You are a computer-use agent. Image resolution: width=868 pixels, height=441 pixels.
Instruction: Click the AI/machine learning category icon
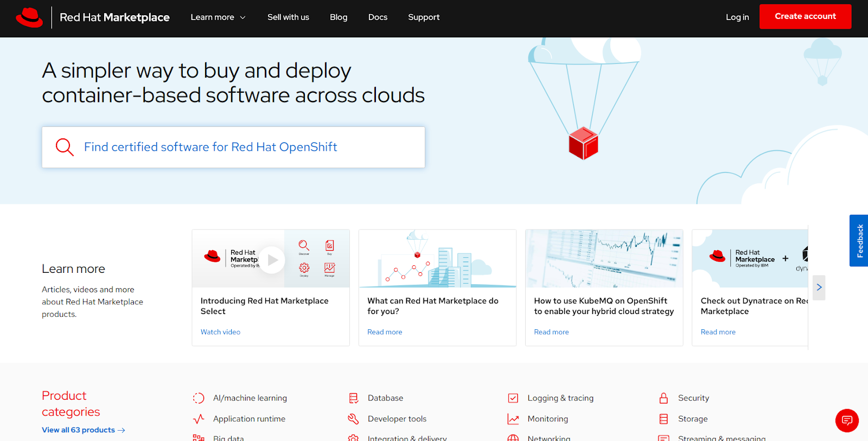(199, 398)
